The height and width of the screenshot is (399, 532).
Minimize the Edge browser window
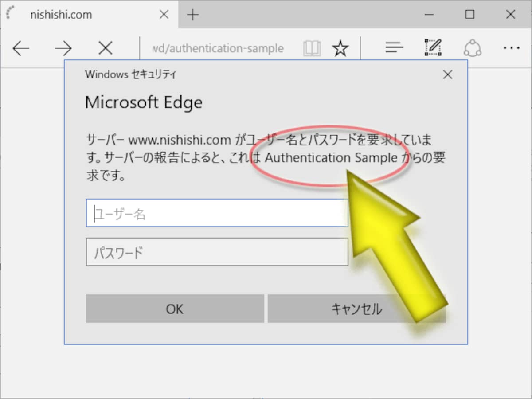pos(429,15)
